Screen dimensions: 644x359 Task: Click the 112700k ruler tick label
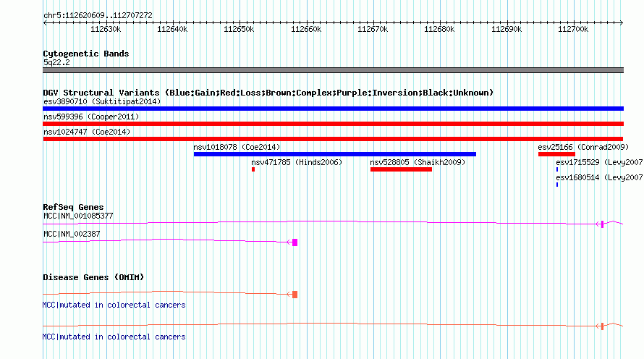[x=573, y=29]
